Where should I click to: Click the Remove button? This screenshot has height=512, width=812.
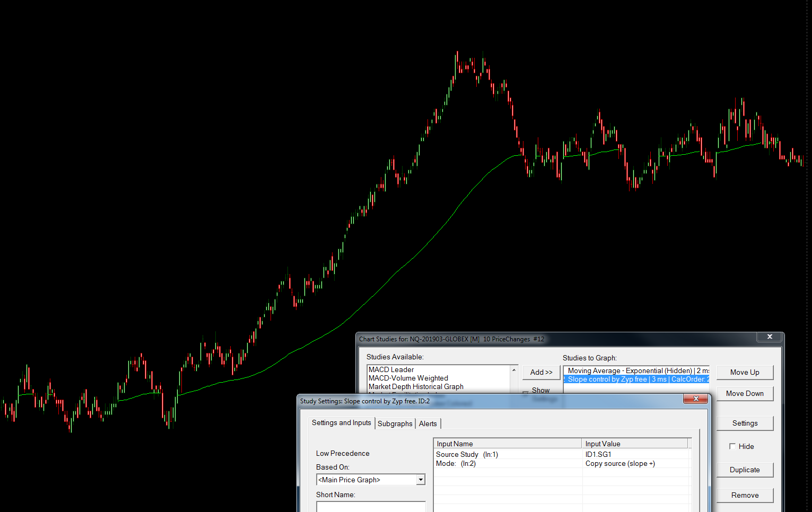(745, 495)
